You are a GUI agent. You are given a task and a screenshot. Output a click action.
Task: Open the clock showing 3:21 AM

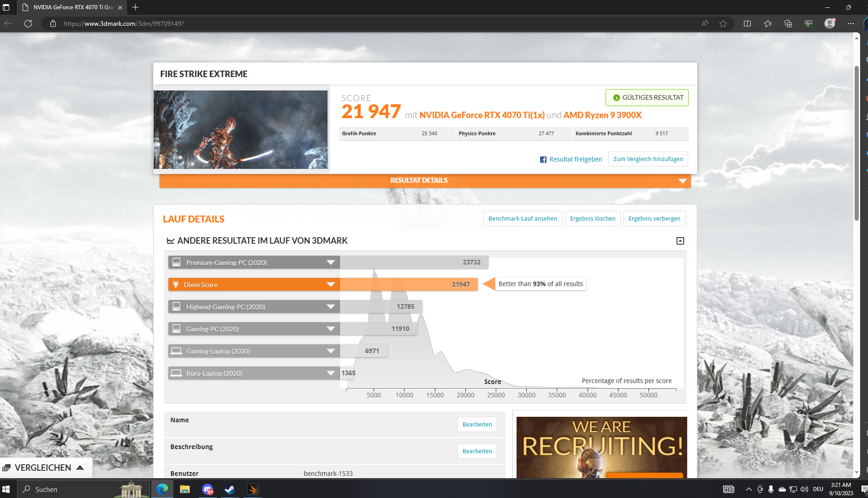841,489
